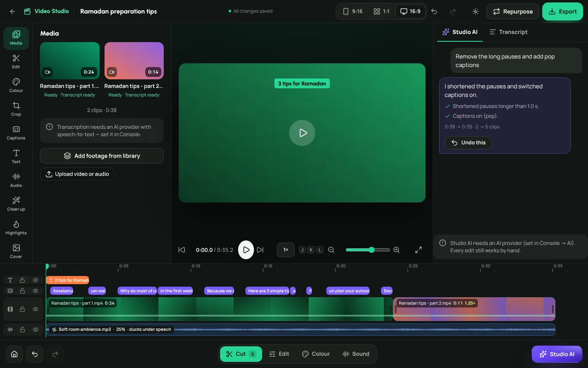Click the text track type icon
This screenshot has height=368, width=588.
[x=10, y=280]
